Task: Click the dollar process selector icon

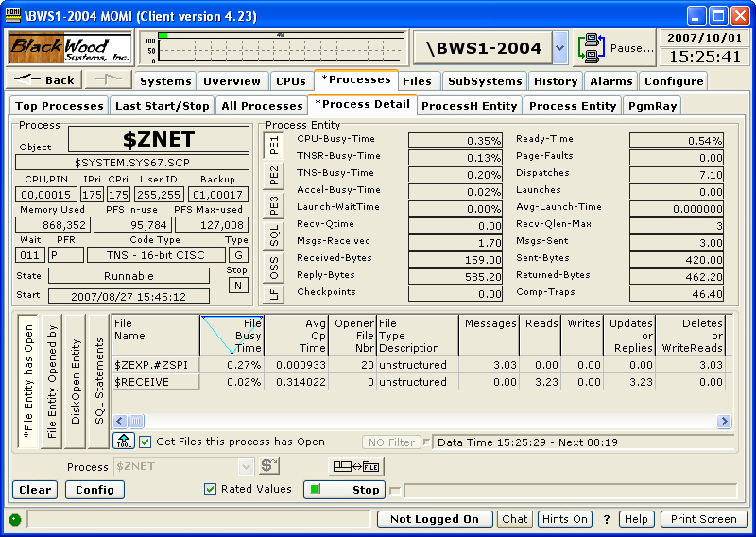Action: (x=269, y=466)
